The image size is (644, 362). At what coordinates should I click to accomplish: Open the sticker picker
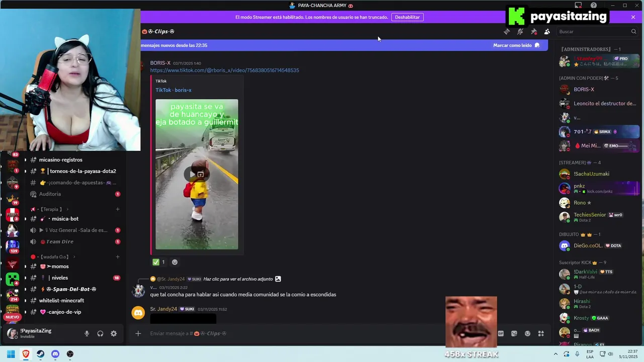coord(514,333)
